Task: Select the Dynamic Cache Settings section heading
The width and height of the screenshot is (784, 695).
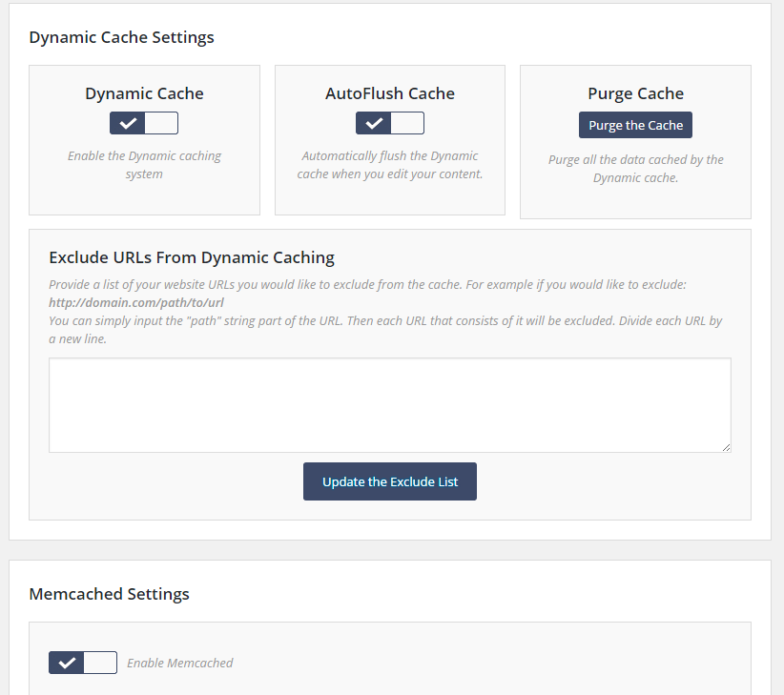Action: [121, 37]
